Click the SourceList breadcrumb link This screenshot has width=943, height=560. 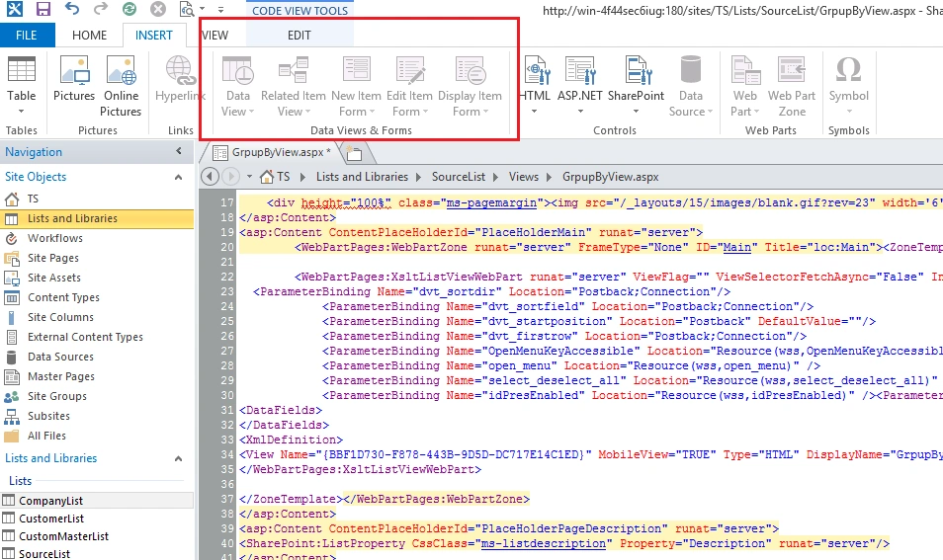tap(459, 177)
